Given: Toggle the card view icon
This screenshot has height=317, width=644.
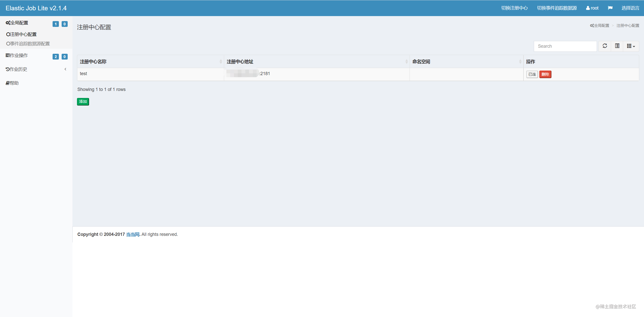Looking at the screenshot, I should pyautogui.click(x=617, y=46).
